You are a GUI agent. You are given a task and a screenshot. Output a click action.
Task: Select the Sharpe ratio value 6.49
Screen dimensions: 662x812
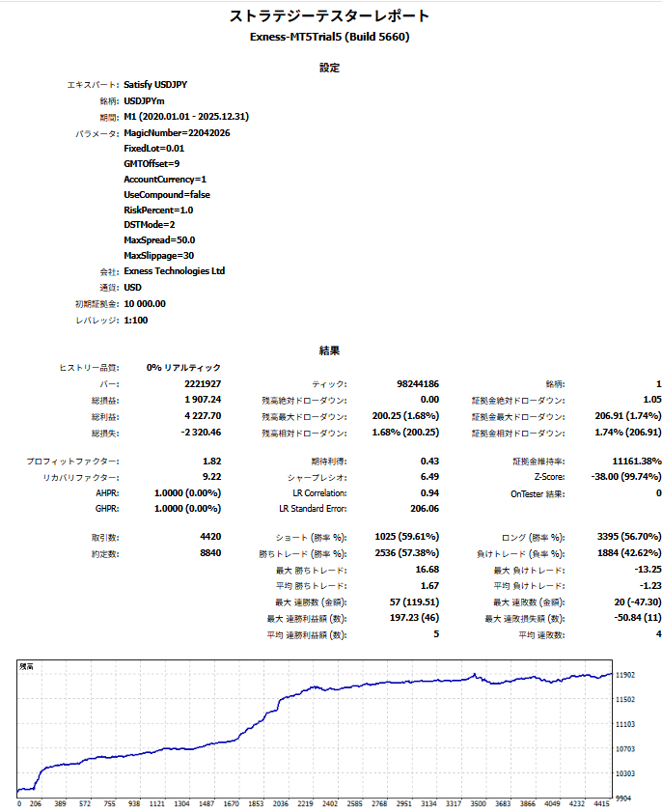429,477
